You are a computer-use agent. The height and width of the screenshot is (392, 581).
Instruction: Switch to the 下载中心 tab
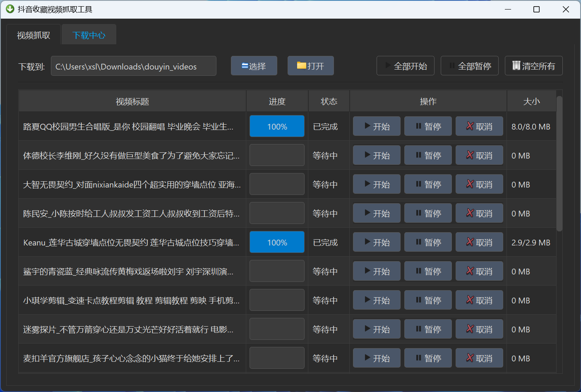pyautogui.click(x=89, y=34)
